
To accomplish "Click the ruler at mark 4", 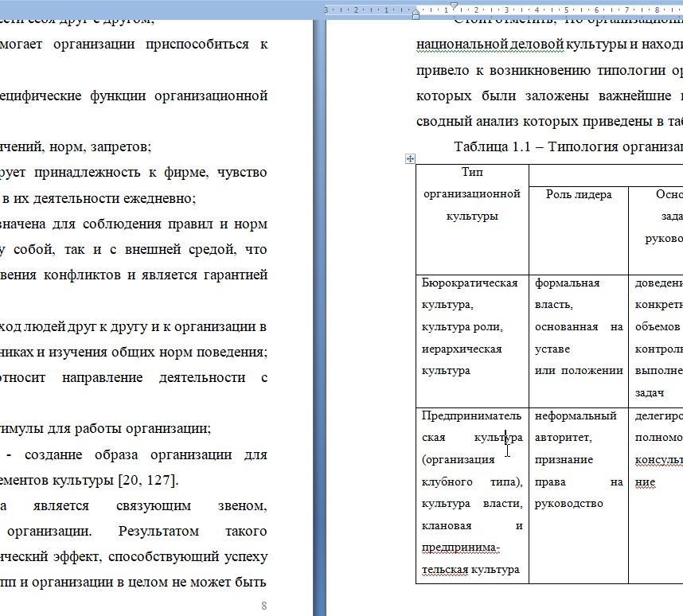I will [537, 10].
